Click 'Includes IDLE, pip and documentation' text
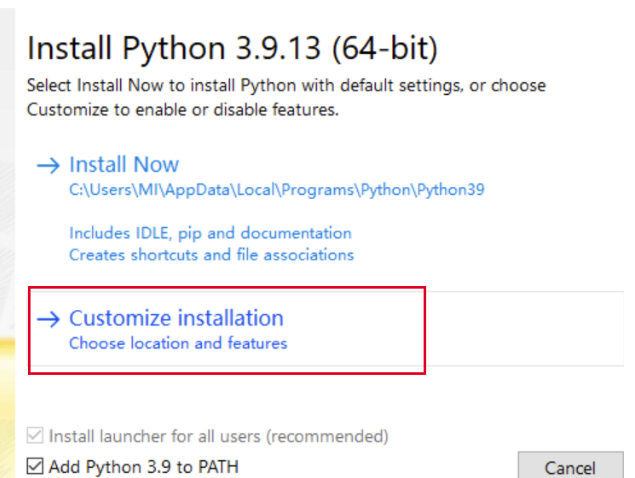This screenshot has height=478, width=635. 210,233
